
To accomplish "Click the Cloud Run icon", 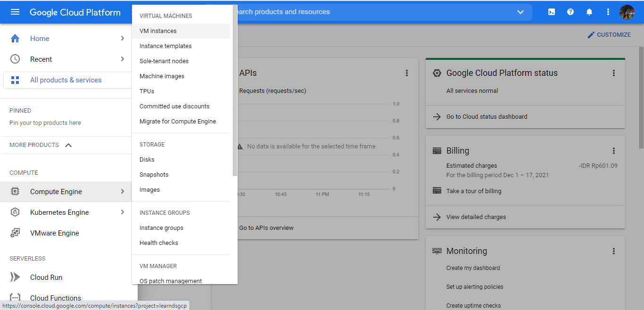I will click(x=15, y=277).
